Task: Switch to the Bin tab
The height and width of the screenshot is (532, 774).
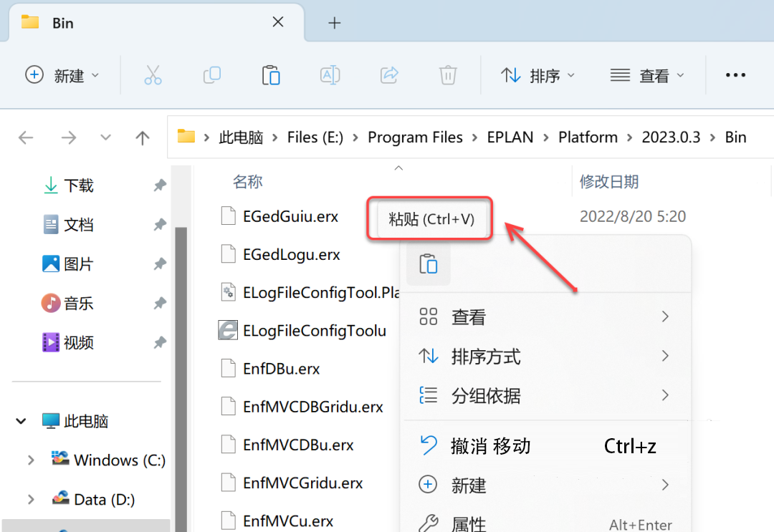Action: coord(64,22)
